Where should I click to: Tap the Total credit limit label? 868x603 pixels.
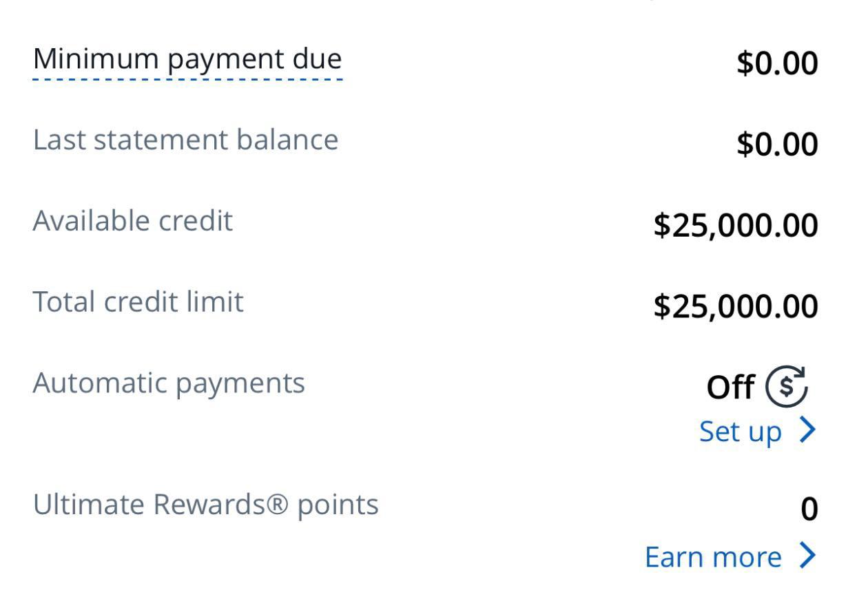click(x=138, y=302)
